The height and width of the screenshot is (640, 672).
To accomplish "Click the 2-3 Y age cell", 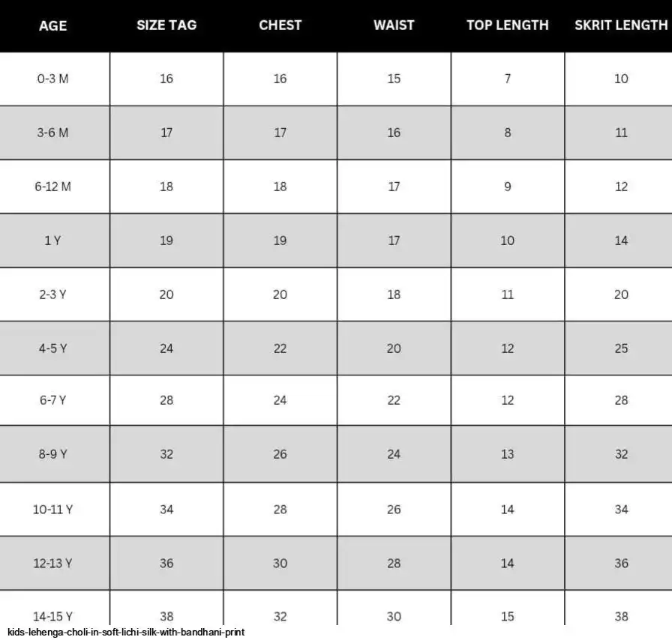I will coord(52,295).
